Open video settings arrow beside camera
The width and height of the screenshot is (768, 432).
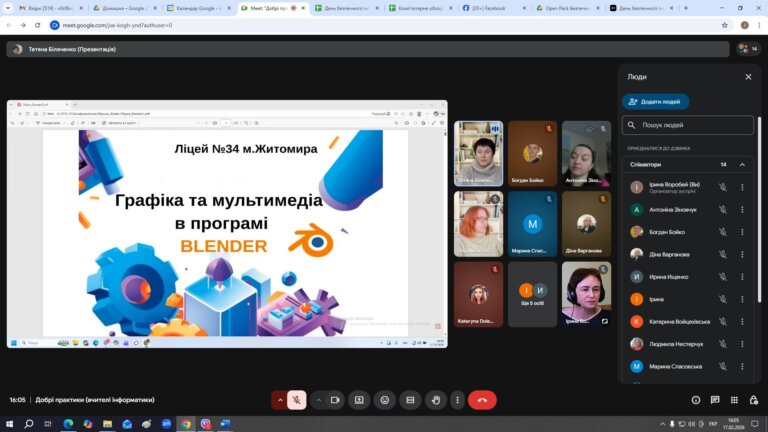click(318, 400)
